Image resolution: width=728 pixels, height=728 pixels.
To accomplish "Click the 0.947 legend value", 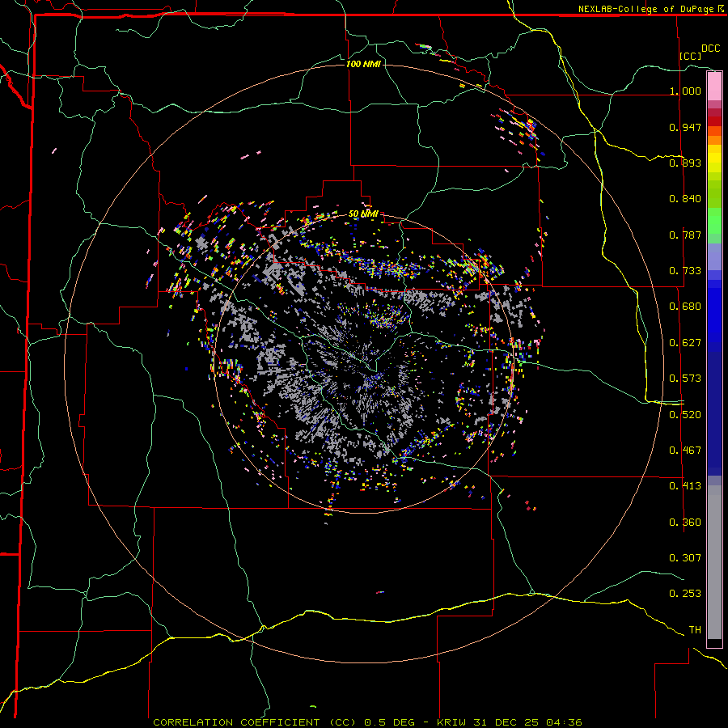I will 685,127.
